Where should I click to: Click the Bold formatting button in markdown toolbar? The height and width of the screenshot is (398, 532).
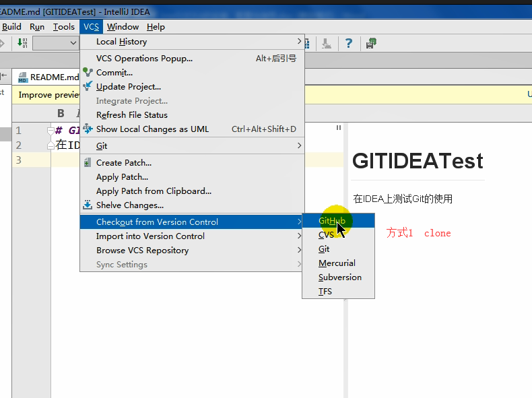[61, 113]
